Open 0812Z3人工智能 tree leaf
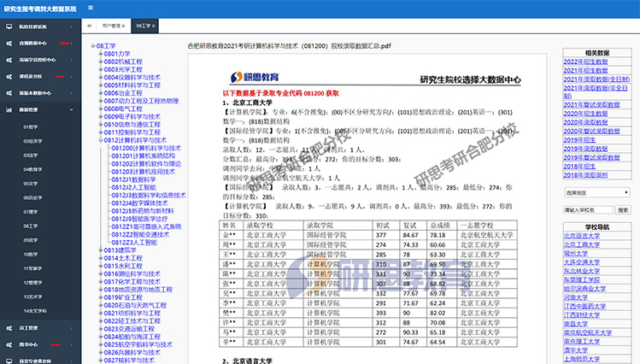 [134, 243]
